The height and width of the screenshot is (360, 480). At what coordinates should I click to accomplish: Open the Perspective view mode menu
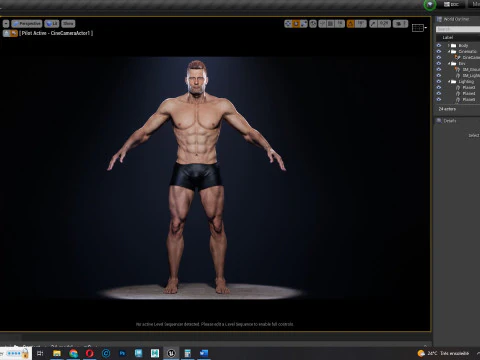pyautogui.click(x=27, y=24)
